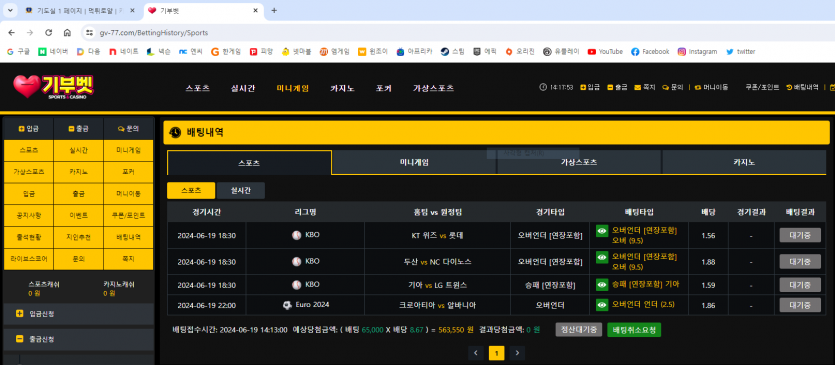The height and width of the screenshot is (365, 835).
Task: Open the 네이버 bookmark
Action: click(x=53, y=52)
